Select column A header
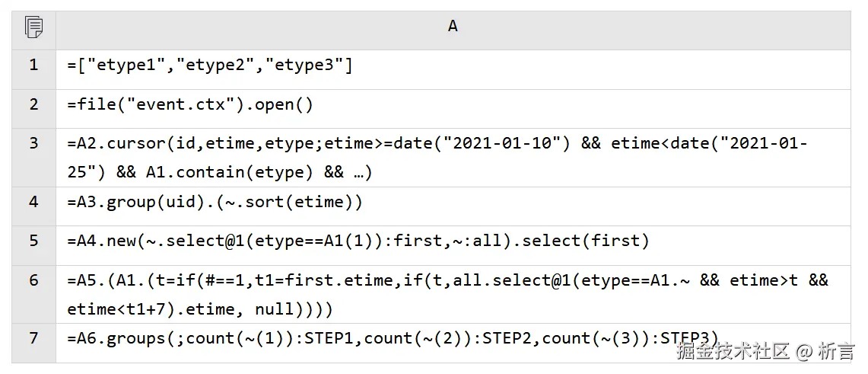868x374 pixels. tap(453, 27)
